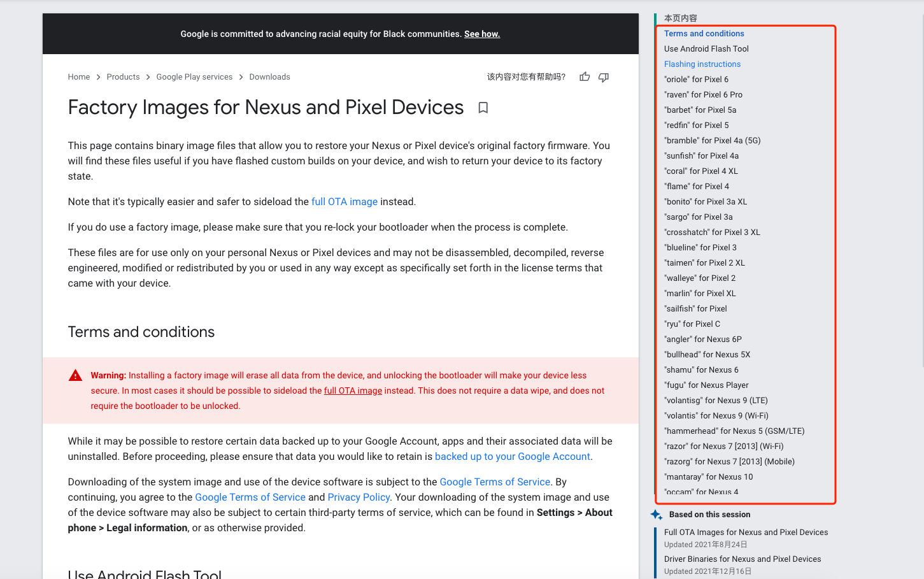
Task: Open Driver Binaries for Nexus and Pixel Devices recommendation
Action: 743,559
